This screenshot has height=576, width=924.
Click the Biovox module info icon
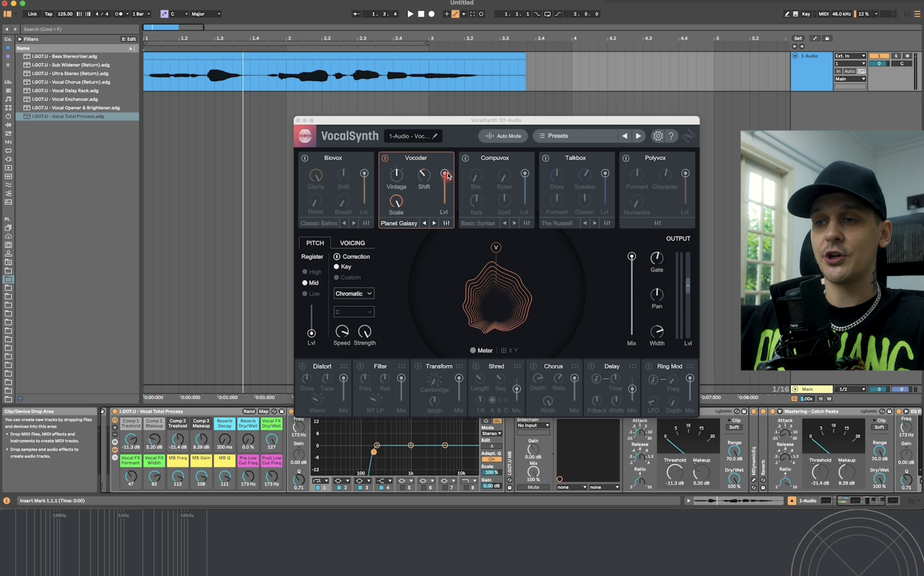[x=305, y=158]
